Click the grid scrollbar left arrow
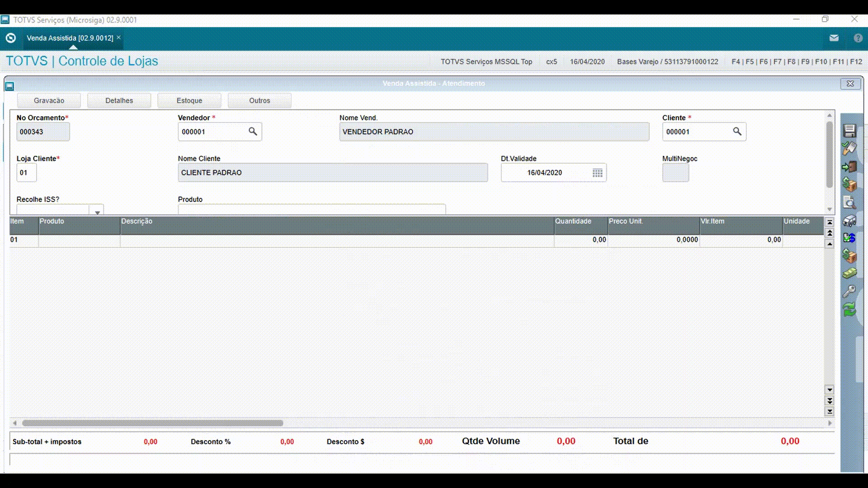The height and width of the screenshot is (488, 868). coord(15,423)
